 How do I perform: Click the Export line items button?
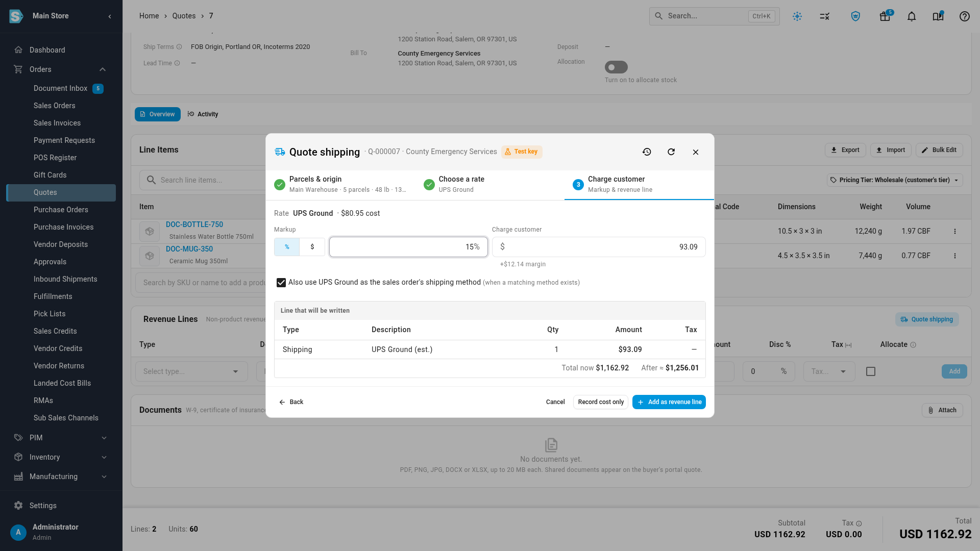[x=845, y=150]
